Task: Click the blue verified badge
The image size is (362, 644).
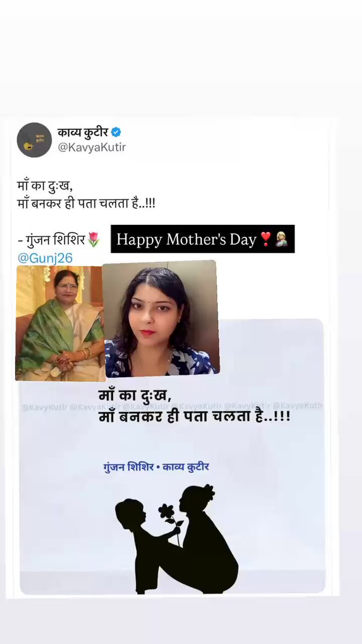Action: 116,131
